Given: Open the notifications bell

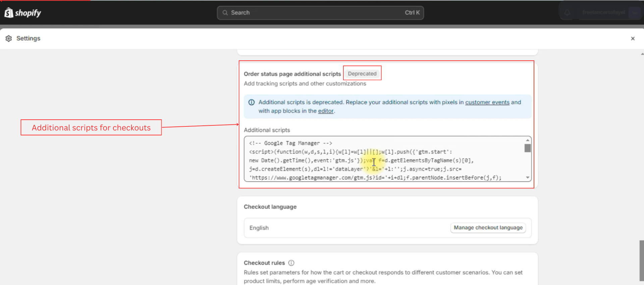Looking at the screenshot, I should (x=567, y=13).
